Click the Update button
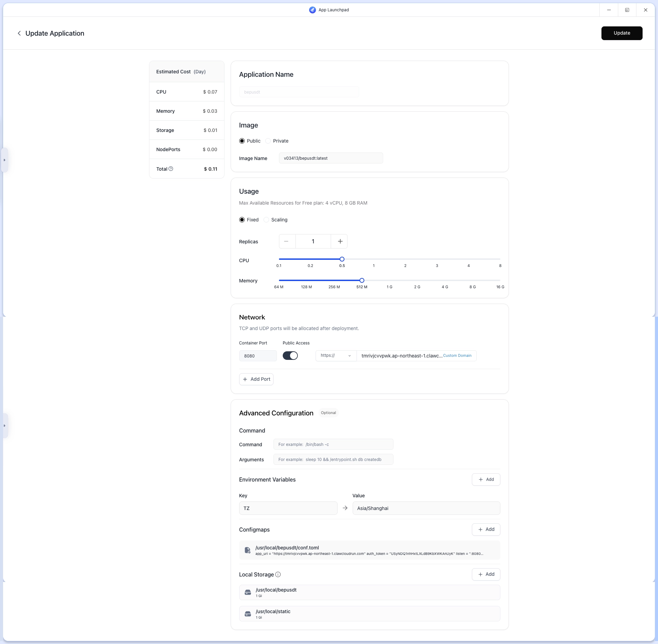658x644 pixels. click(622, 33)
